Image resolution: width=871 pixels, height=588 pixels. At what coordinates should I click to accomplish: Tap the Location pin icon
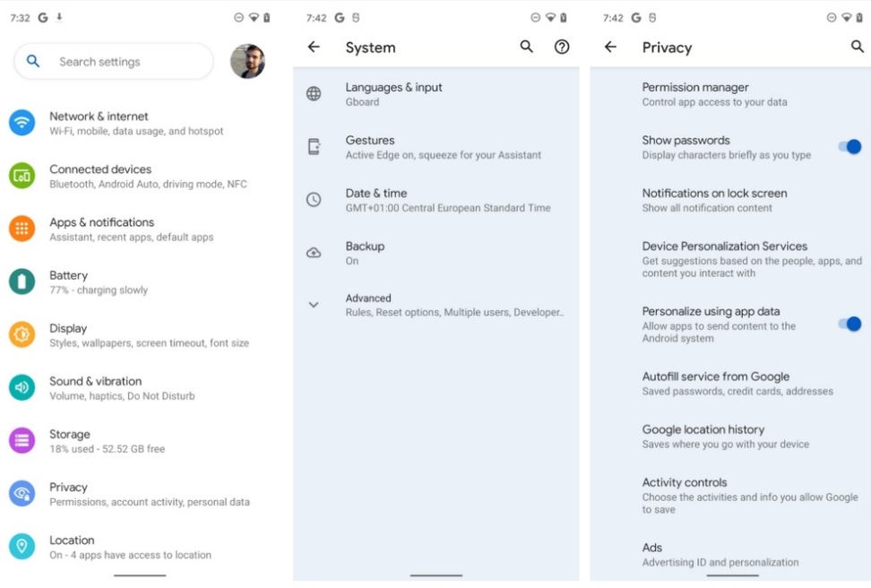click(x=22, y=546)
